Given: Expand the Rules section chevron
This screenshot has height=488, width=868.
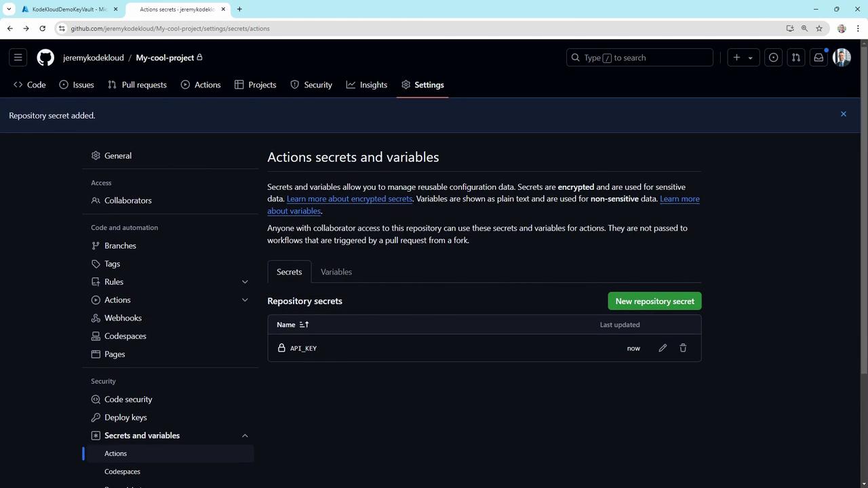Looking at the screenshot, I should (x=245, y=282).
